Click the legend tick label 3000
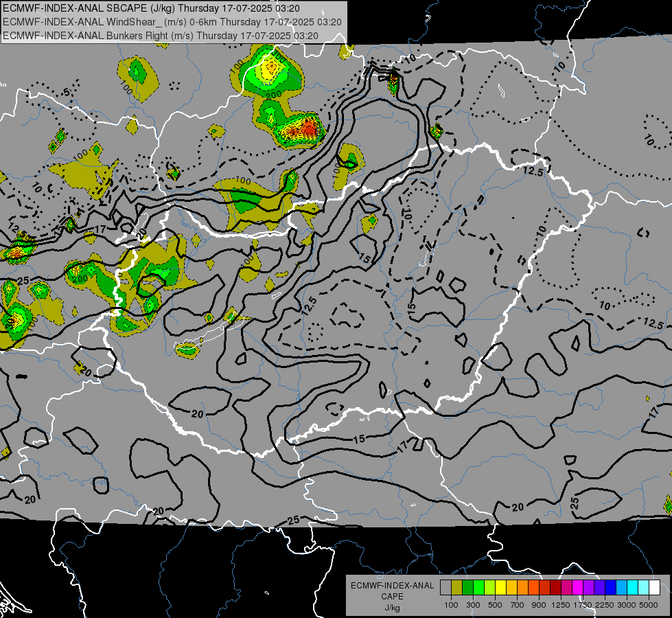672x618 pixels. tap(627, 605)
